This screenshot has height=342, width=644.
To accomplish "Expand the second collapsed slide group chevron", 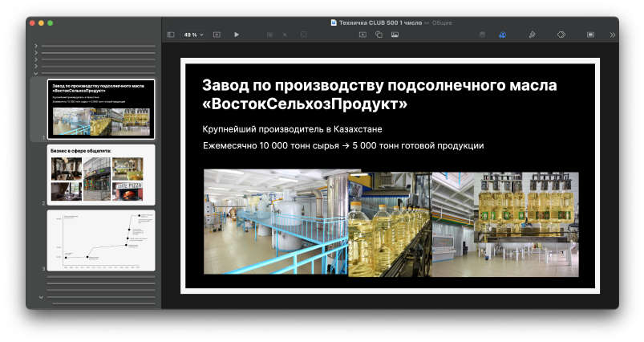I will [36, 53].
